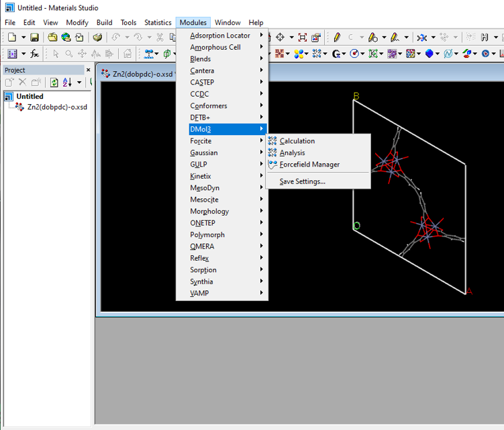
Task: Click the New document icon
Action: point(11,38)
